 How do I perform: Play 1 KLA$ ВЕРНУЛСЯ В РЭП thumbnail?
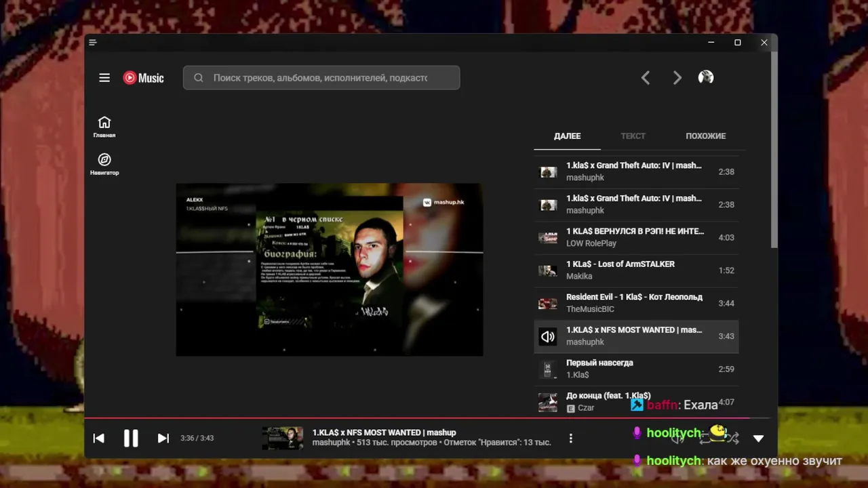click(548, 238)
